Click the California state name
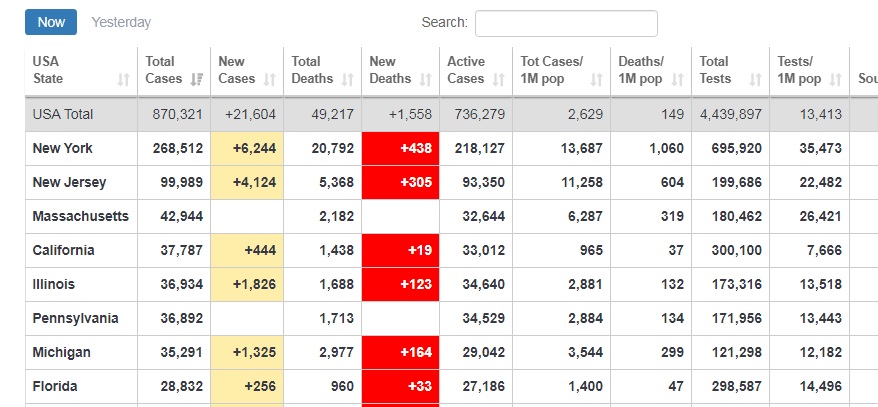 click(x=63, y=250)
